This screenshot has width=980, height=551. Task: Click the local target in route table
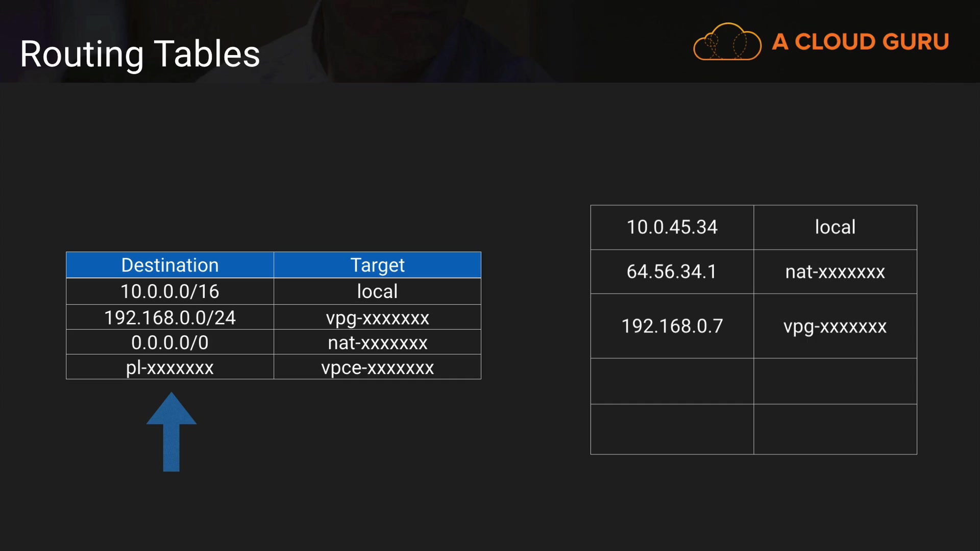377,291
